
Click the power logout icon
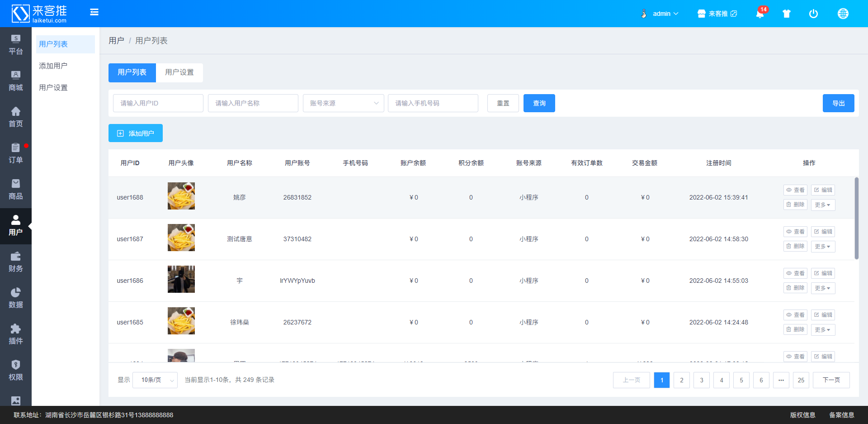[813, 14]
